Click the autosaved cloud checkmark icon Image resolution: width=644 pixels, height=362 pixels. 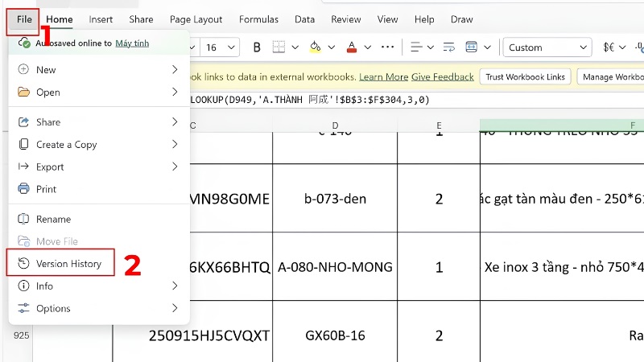coord(24,43)
